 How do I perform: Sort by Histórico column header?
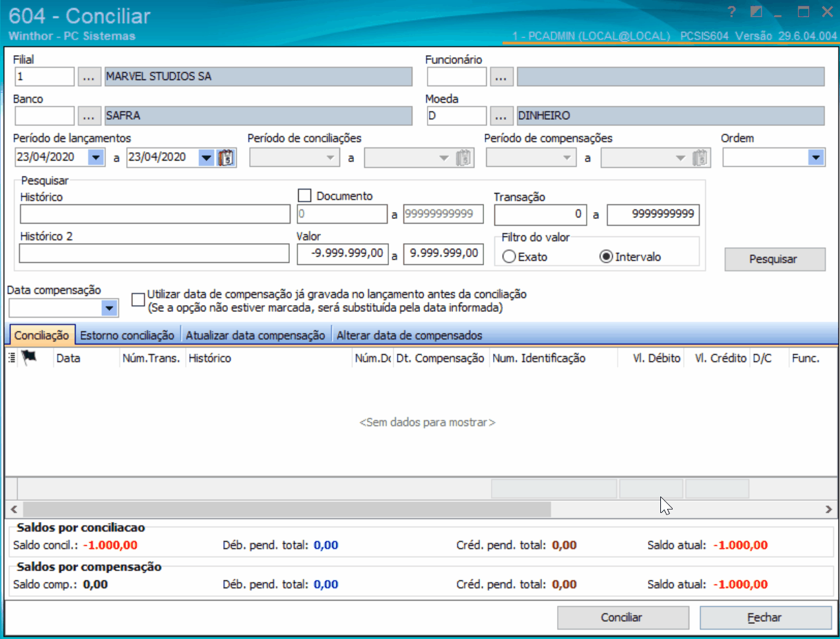pos(269,358)
